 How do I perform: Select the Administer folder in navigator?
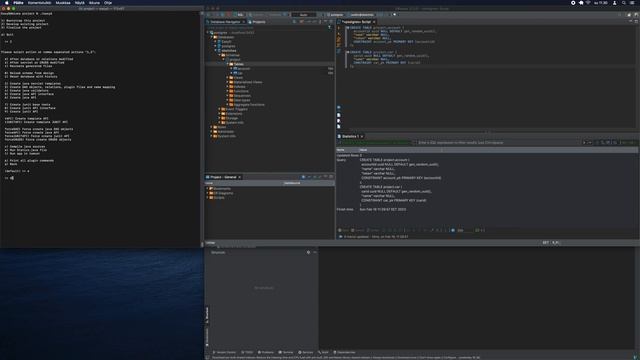[x=224, y=131]
